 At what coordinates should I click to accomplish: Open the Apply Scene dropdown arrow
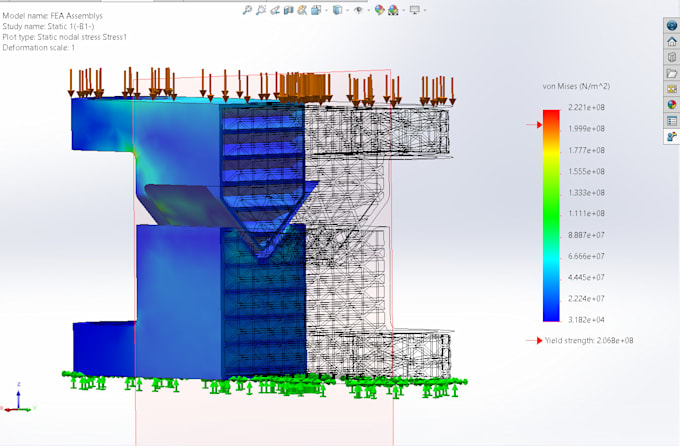point(403,10)
